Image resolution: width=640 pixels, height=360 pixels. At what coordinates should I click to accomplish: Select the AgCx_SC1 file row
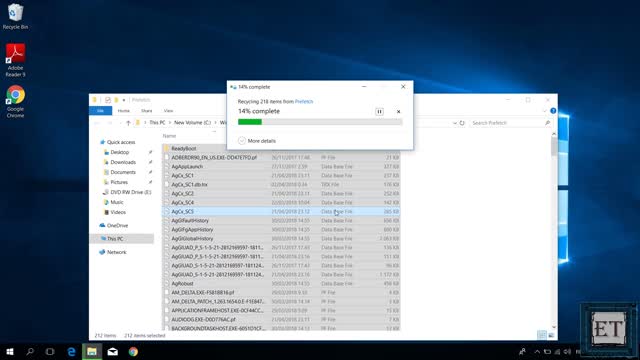tap(281, 176)
